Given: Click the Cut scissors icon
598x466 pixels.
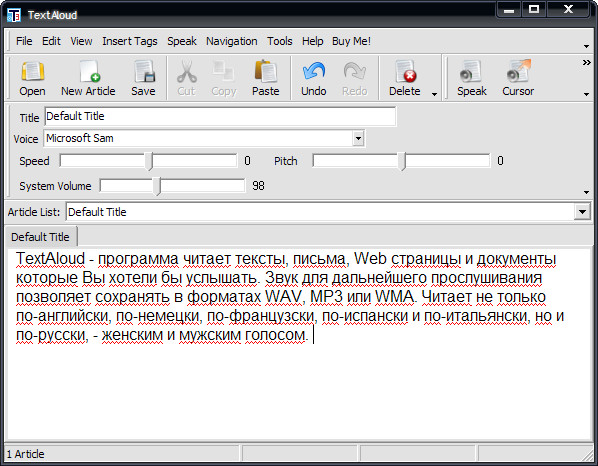Looking at the screenshot, I should click(x=186, y=79).
